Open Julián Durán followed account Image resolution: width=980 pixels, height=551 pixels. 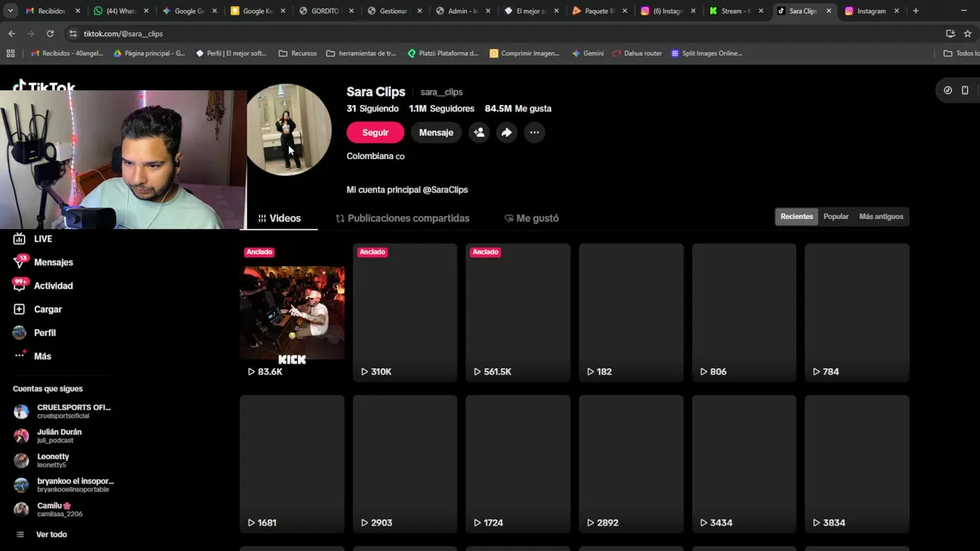48,435
